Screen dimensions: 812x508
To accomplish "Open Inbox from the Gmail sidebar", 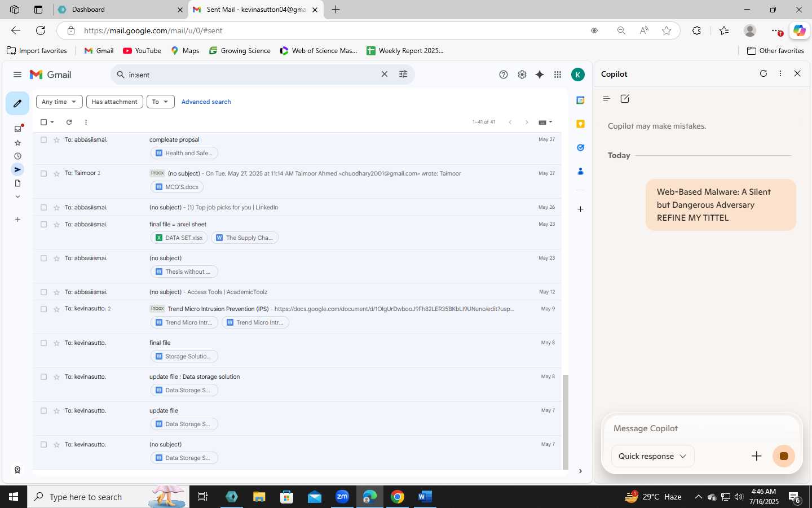I will tap(17, 129).
